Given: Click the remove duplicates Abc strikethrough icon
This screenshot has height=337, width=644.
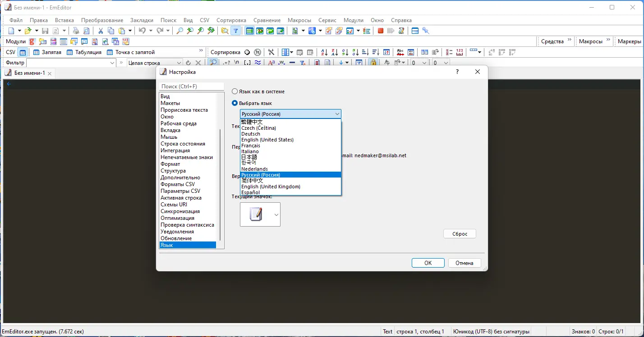Looking at the screenshot, I should [x=400, y=52].
